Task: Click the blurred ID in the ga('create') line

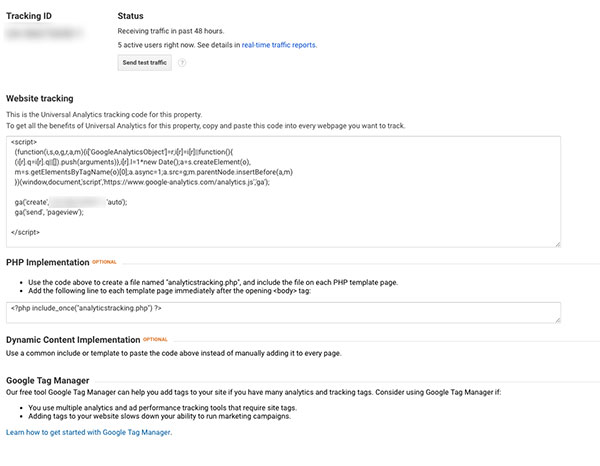Action: pos(78,202)
